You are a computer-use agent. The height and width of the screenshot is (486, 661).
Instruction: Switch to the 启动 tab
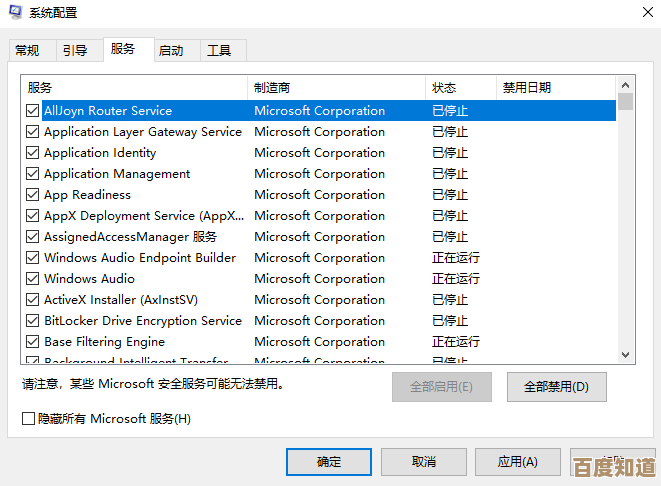171,50
